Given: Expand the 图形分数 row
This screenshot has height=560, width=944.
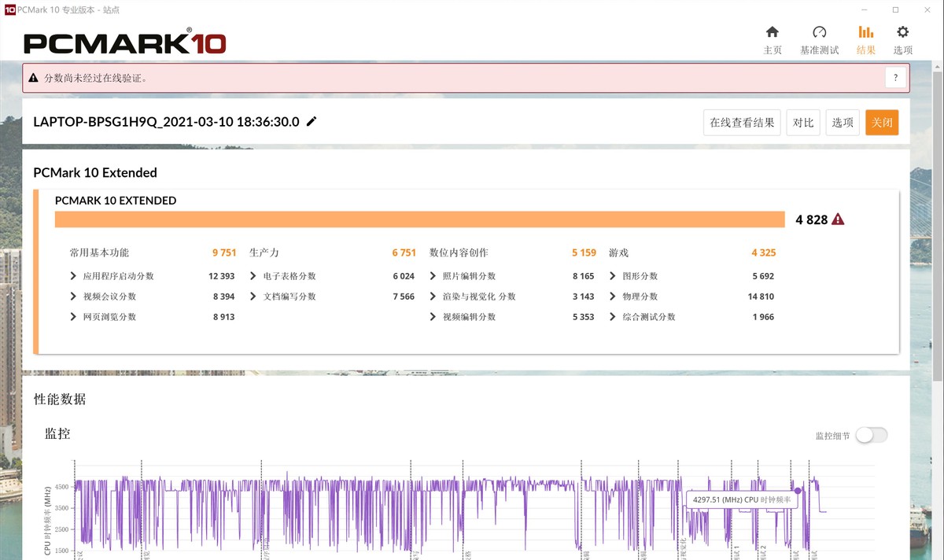Looking at the screenshot, I should tap(613, 276).
